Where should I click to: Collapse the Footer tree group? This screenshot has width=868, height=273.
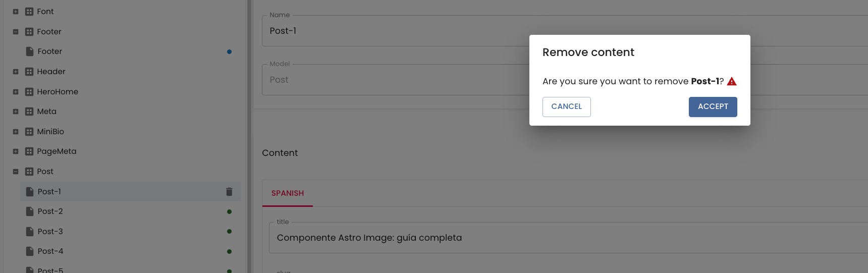click(x=16, y=32)
